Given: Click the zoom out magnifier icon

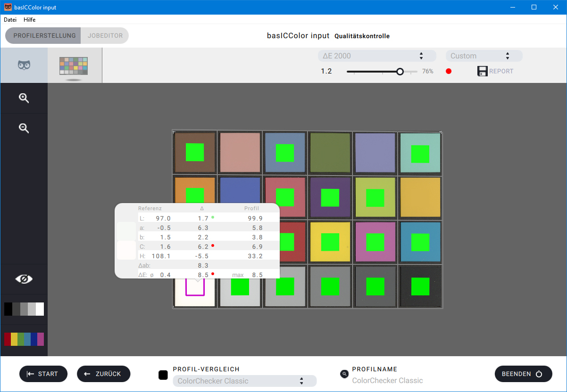Looking at the screenshot, I should 24,128.
